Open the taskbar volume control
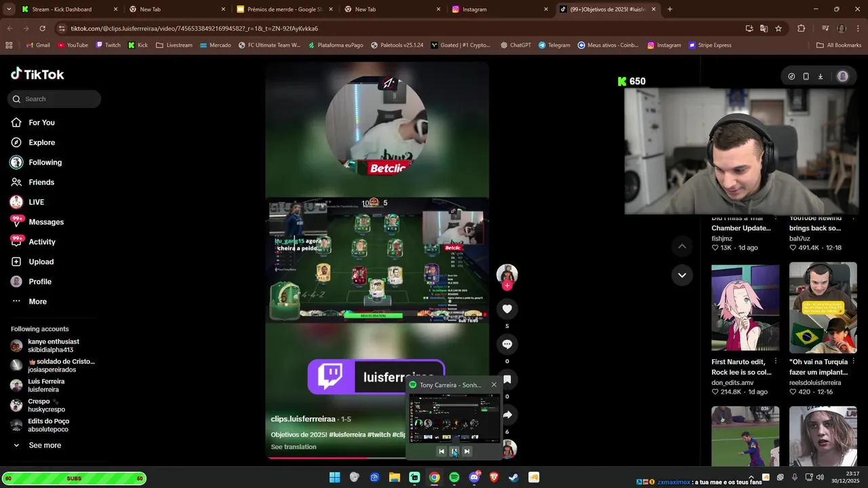This screenshot has height=488, width=868. (820, 477)
